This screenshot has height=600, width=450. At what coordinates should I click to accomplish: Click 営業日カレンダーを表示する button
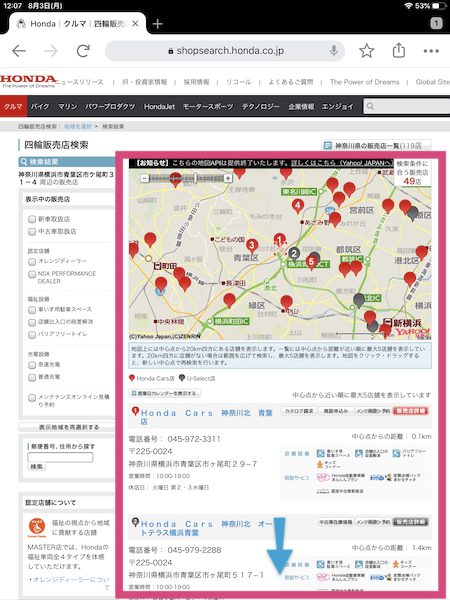165,393
